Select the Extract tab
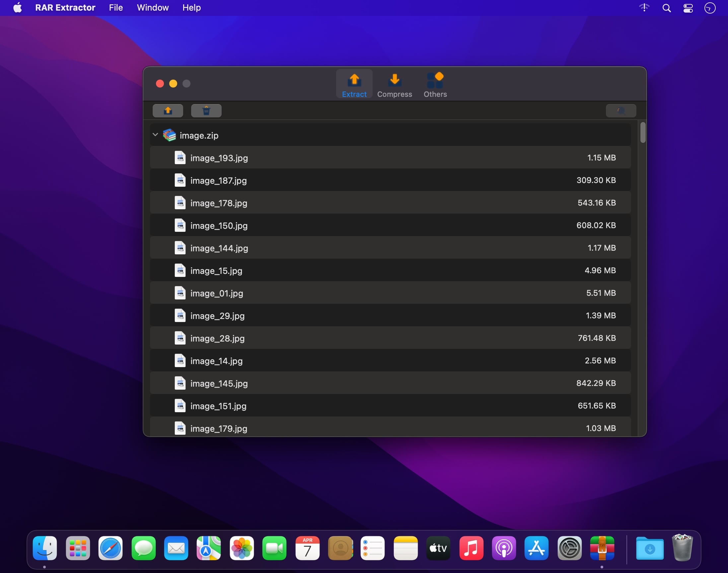The width and height of the screenshot is (728, 573). [x=354, y=85]
